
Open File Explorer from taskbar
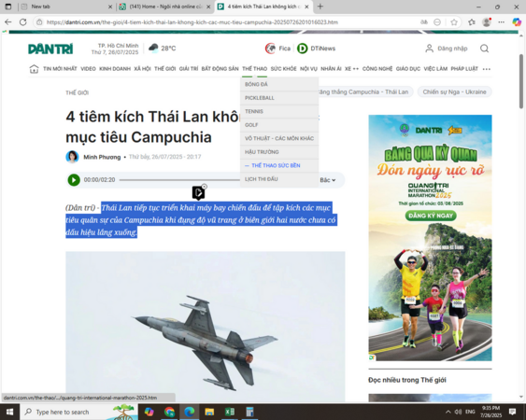pyautogui.click(x=209, y=412)
